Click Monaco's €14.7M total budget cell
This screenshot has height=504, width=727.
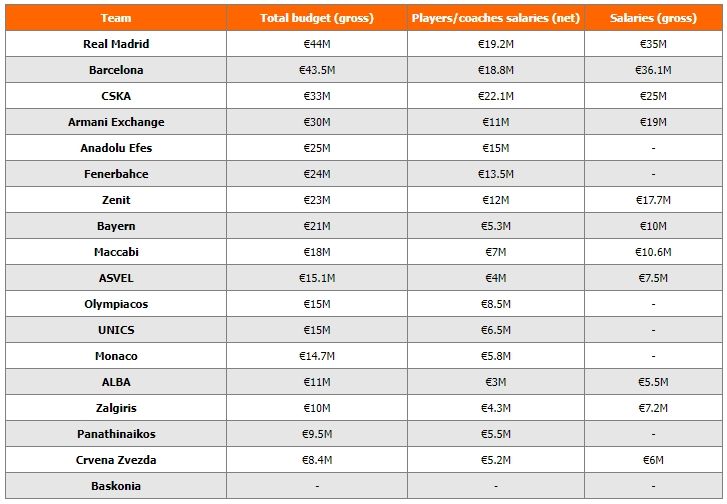click(x=316, y=356)
